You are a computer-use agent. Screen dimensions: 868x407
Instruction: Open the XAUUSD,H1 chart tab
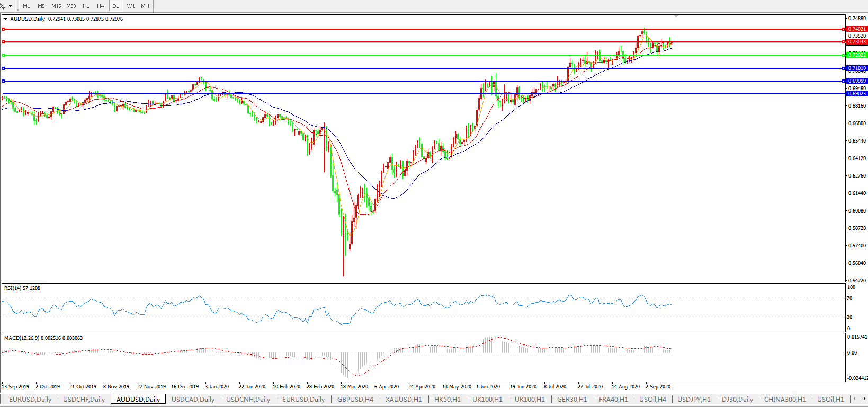coord(404,399)
